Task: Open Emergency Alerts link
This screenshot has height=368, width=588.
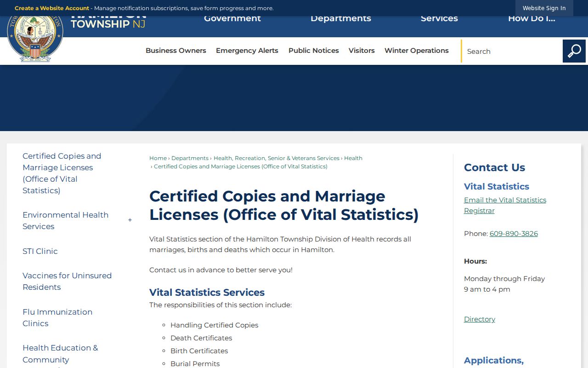Action: [x=247, y=51]
